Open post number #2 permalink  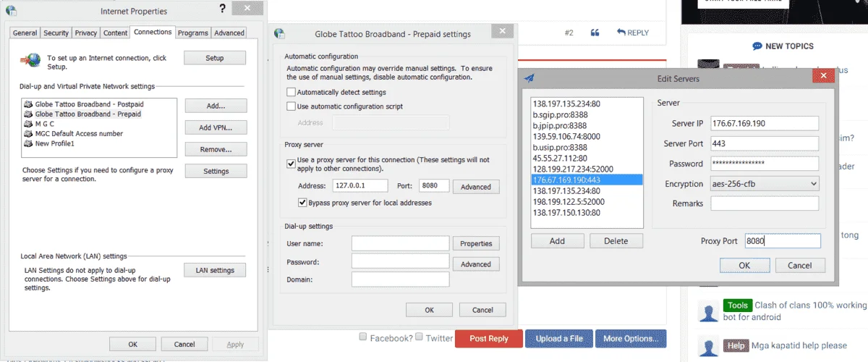(569, 33)
